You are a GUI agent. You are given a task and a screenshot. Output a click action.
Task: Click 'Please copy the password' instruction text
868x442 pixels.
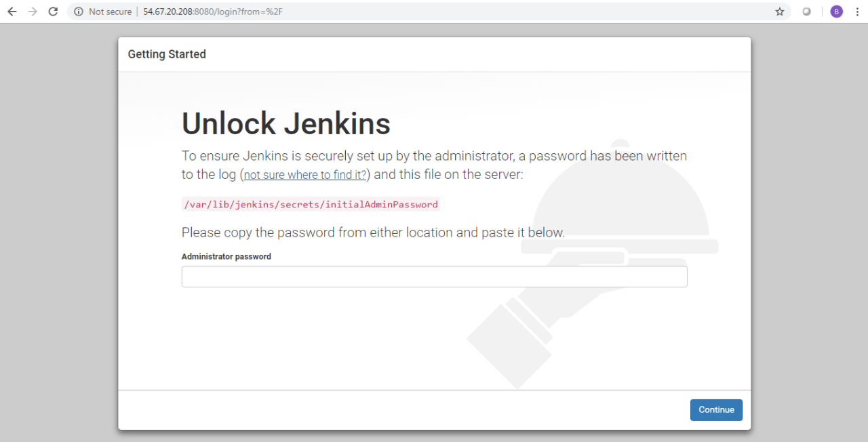373,233
